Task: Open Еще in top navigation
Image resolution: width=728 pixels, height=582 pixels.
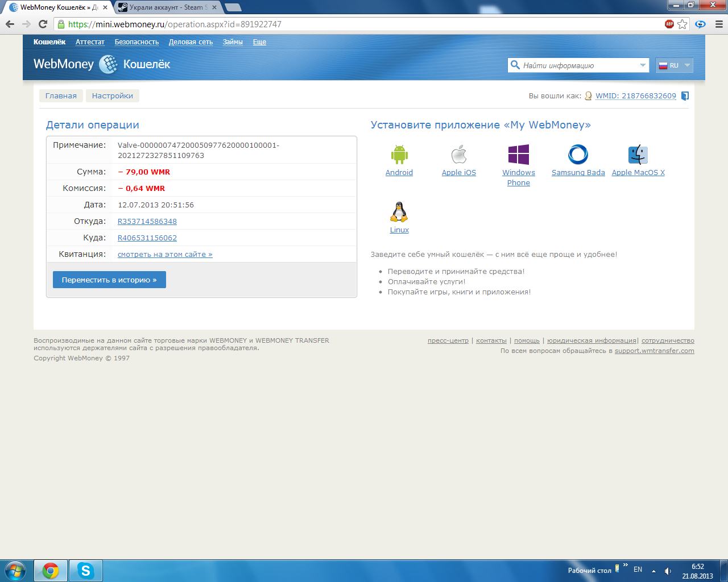Action: pyautogui.click(x=259, y=42)
